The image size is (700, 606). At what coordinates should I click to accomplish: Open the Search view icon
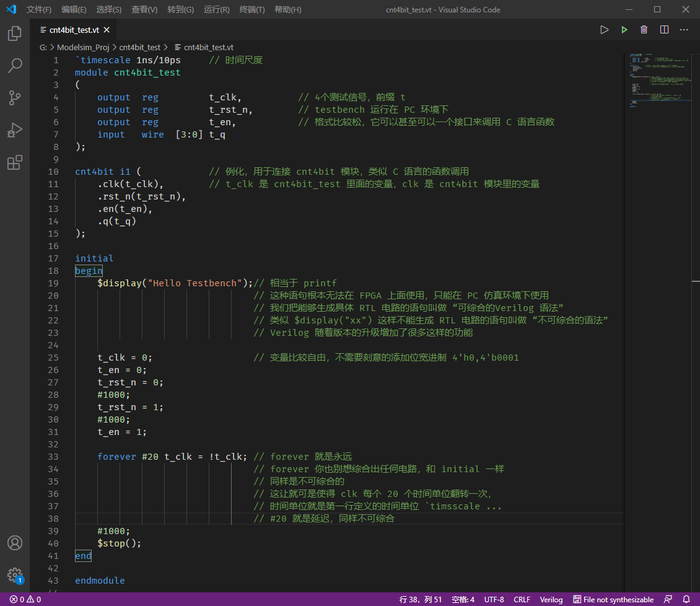(x=15, y=66)
